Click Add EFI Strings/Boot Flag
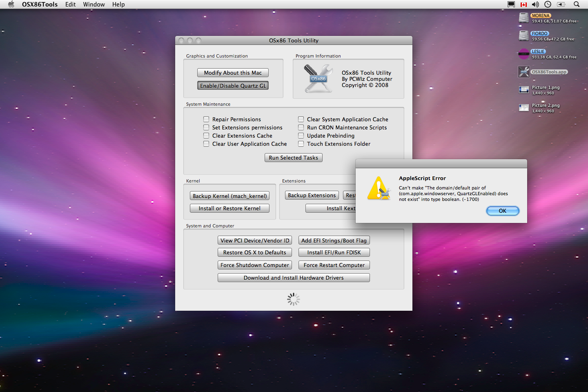The height and width of the screenshot is (392, 588). tap(334, 241)
